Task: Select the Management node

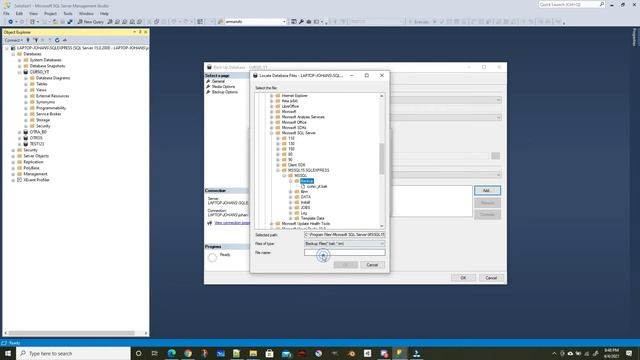Action: coord(35,174)
